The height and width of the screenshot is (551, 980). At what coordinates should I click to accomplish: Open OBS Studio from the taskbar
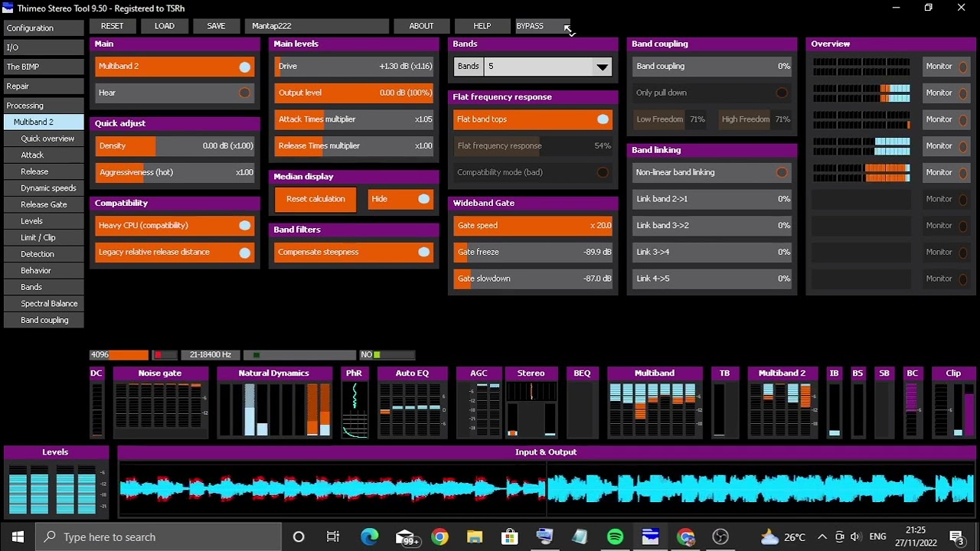point(720,536)
